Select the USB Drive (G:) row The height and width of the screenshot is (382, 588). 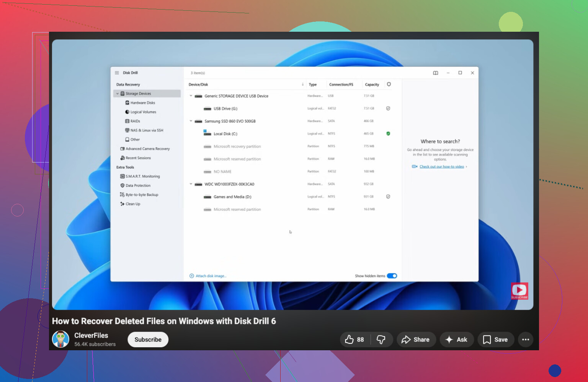(x=292, y=109)
